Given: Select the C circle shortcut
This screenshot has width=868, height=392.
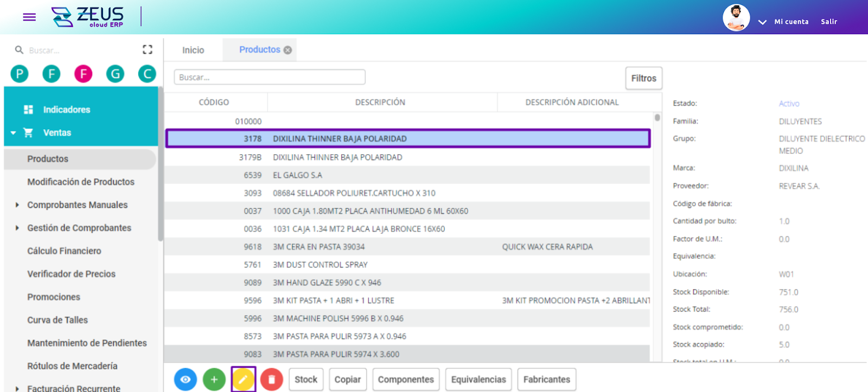Looking at the screenshot, I should (147, 73).
